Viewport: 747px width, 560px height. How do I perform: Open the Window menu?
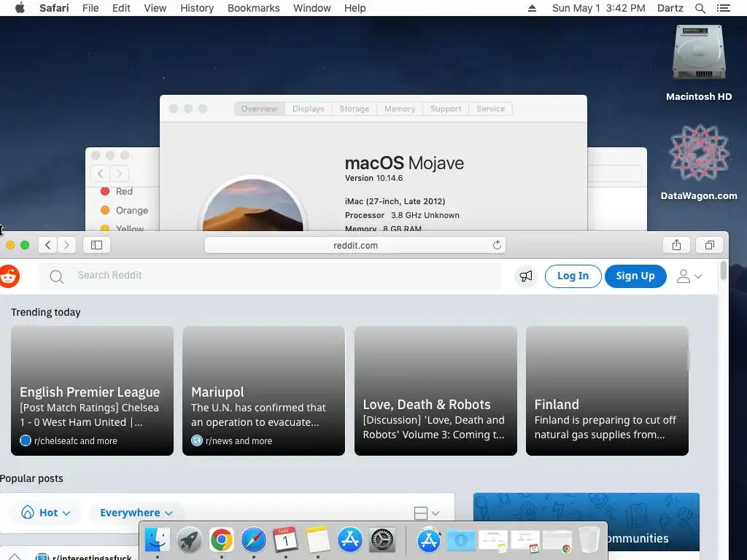[311, 8]
